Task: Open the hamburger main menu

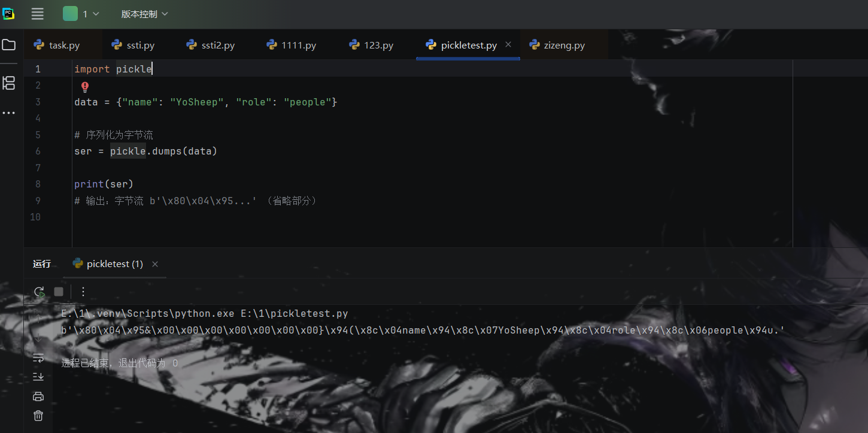Action: [x=37, y=14]
